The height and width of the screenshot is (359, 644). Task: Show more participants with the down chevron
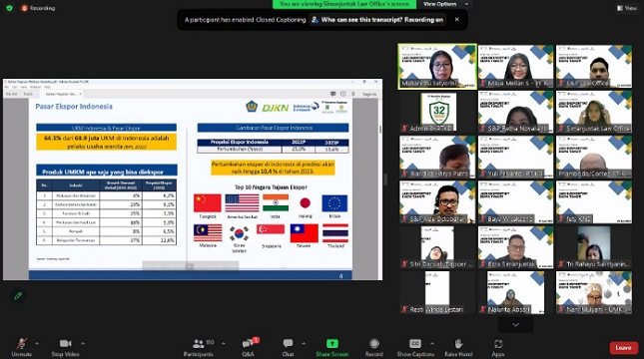516,324
